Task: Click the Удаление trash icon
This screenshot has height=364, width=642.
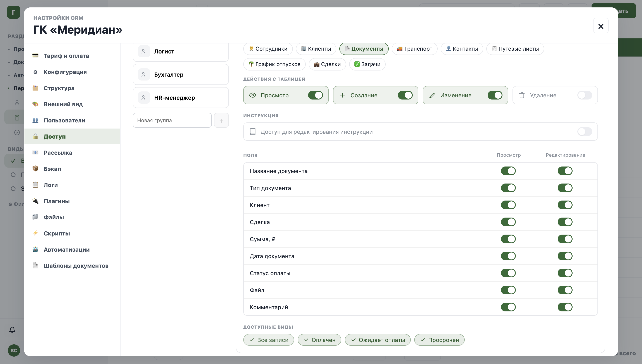Action: pyautogui.click(x=522, y=95)
